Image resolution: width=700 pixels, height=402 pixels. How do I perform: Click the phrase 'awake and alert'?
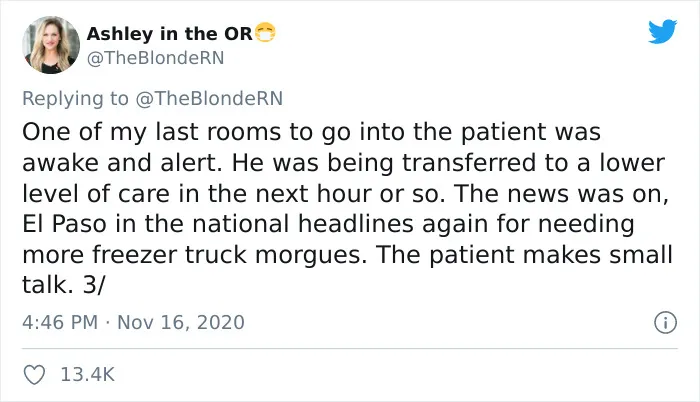coord(121,163)
